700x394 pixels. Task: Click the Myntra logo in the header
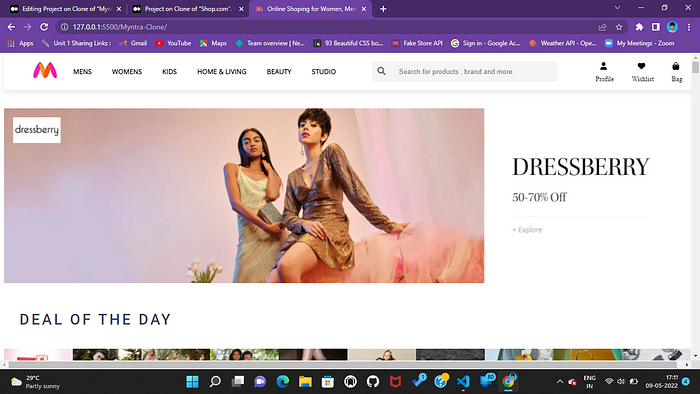tap(45, 71)
